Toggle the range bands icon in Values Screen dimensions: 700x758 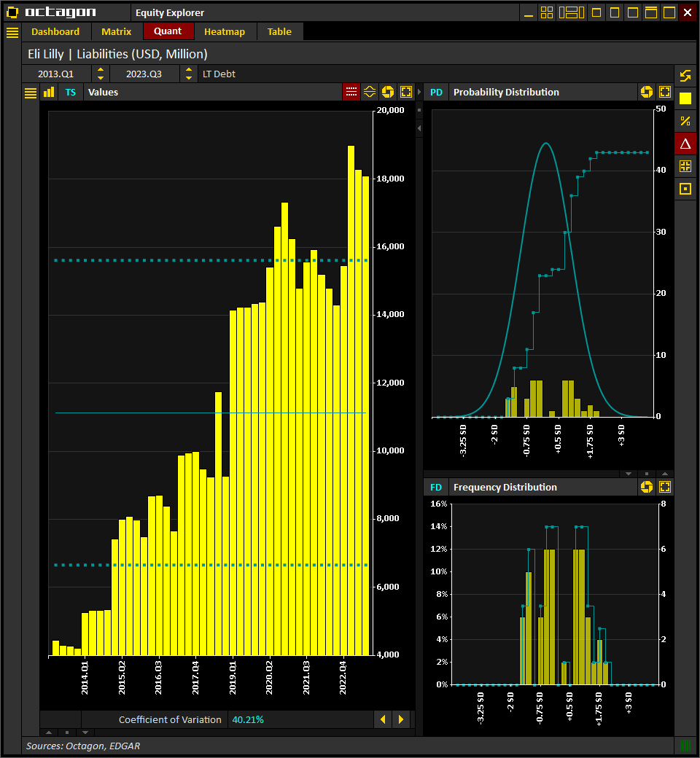point(370,92)
